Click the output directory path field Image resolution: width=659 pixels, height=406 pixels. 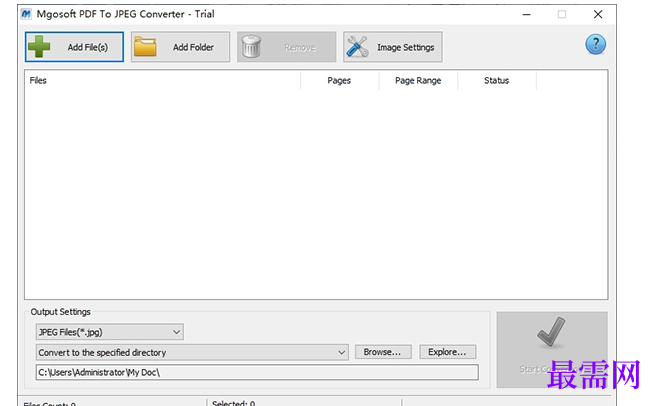click(x=257, y=372)
